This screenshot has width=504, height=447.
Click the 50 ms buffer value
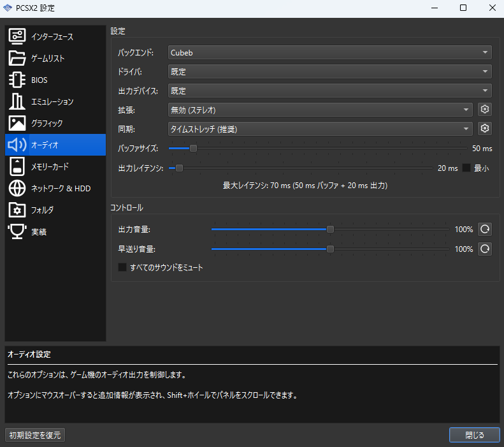[482, 148]
